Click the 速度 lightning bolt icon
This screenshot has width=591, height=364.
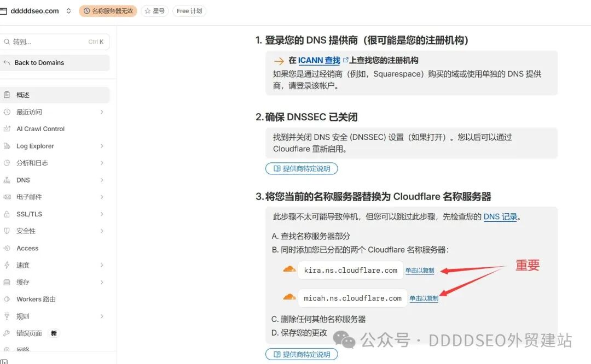[7, 265]
